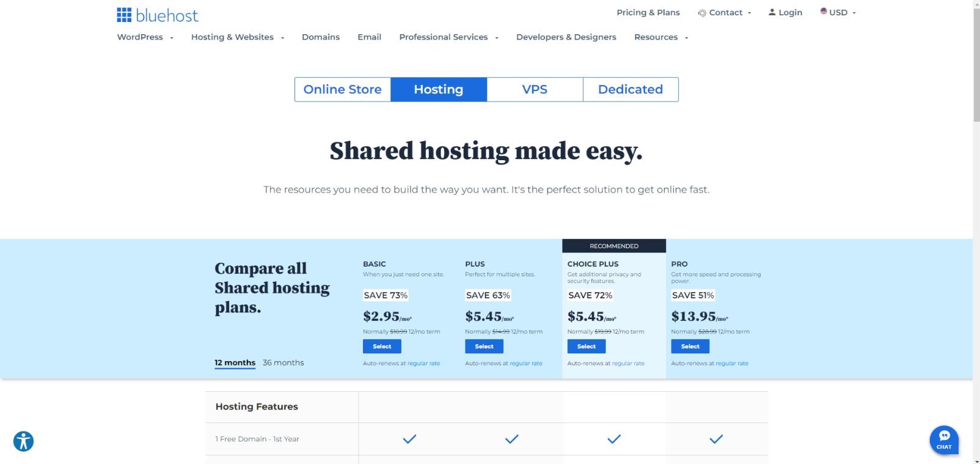Click the Plus plan 1 Free Domain checkmark
980x464 pixels.
click(x=512, y=438)
